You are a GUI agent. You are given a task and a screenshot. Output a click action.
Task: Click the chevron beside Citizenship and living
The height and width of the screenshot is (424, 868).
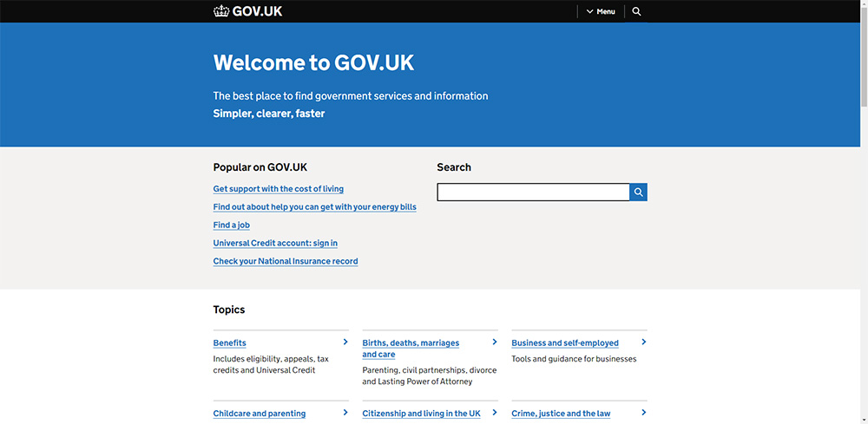[x=495, y=412]
